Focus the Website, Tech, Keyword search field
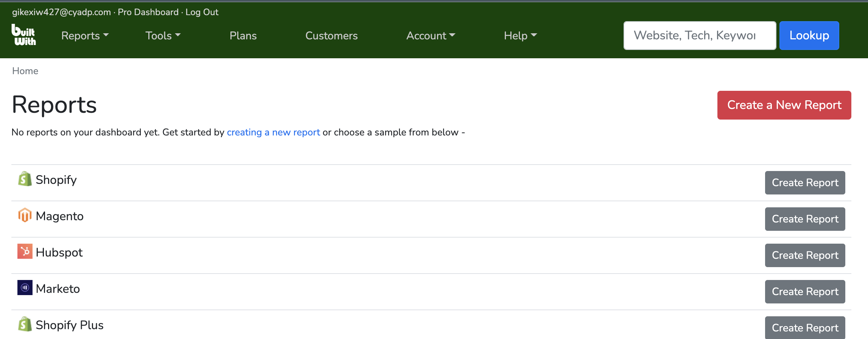Image resolution: width=868 pixels, height=339 pixels. click(700, 36)
